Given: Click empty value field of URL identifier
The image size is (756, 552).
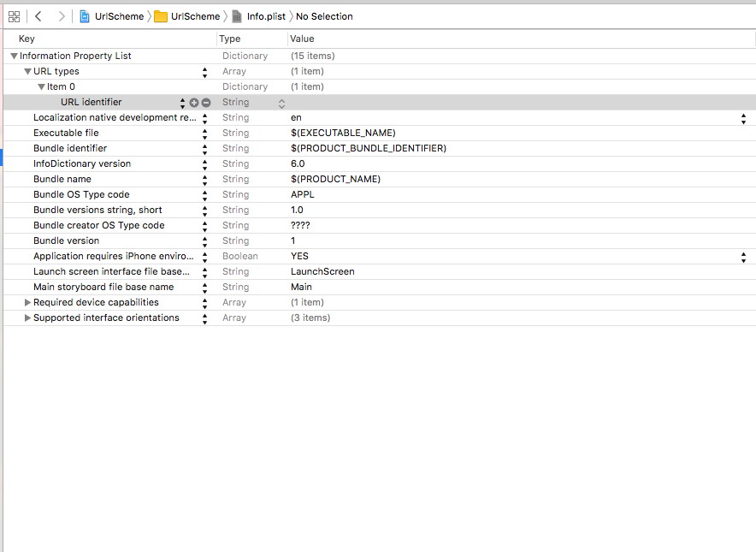Looking at the screenshot, I should (x=521, y=103).
